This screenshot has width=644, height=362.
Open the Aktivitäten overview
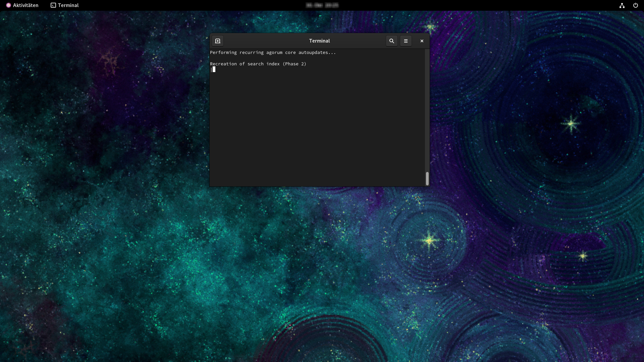pos(22,5)
